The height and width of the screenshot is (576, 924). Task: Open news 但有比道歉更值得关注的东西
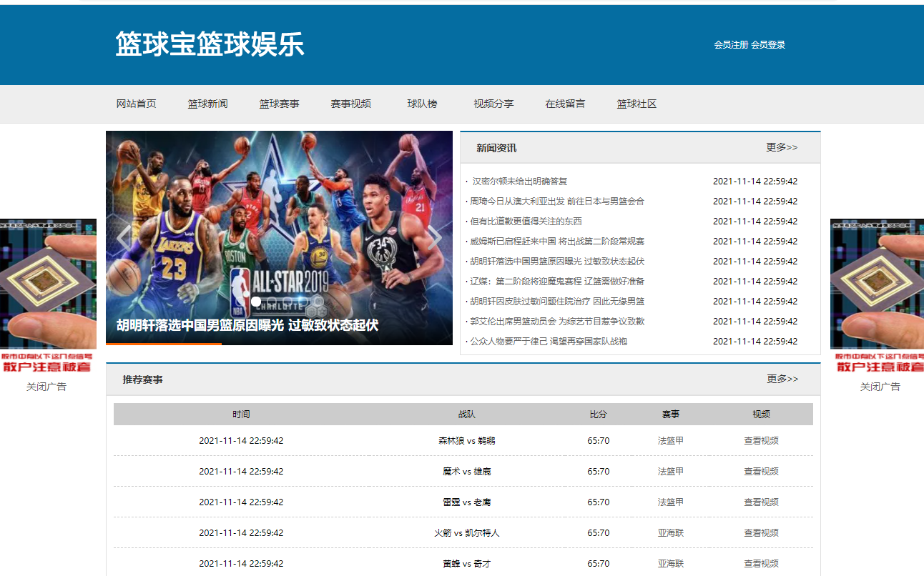526,222
